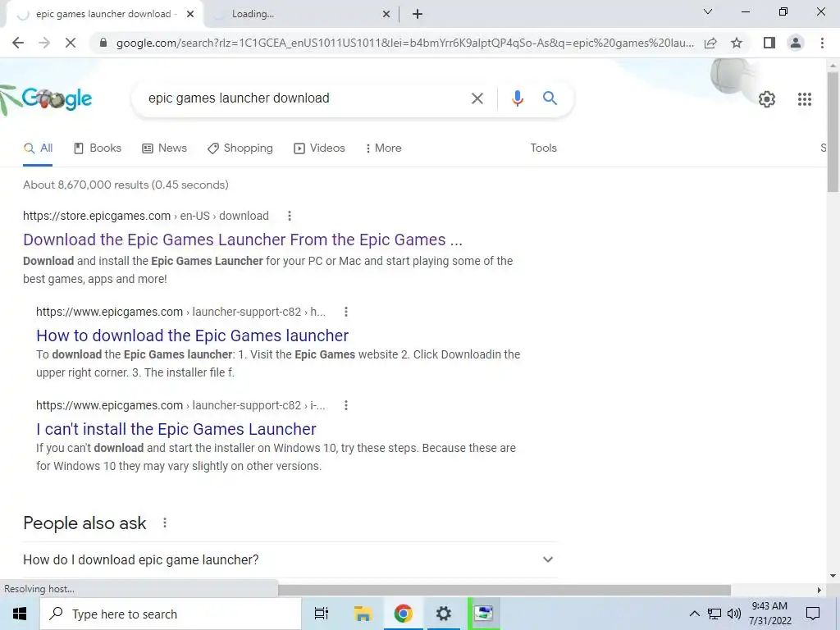Viewport: 840px width, 630px height.
Task: Open Settings app on taskbar
Action: (x=443, y=614)
